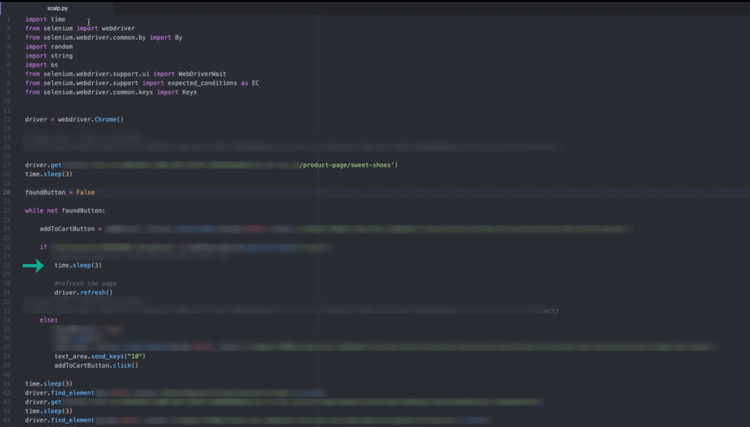750x427 pixels.
Task: Click the text_area.send_keys("10") line
Action: [99, 356]
